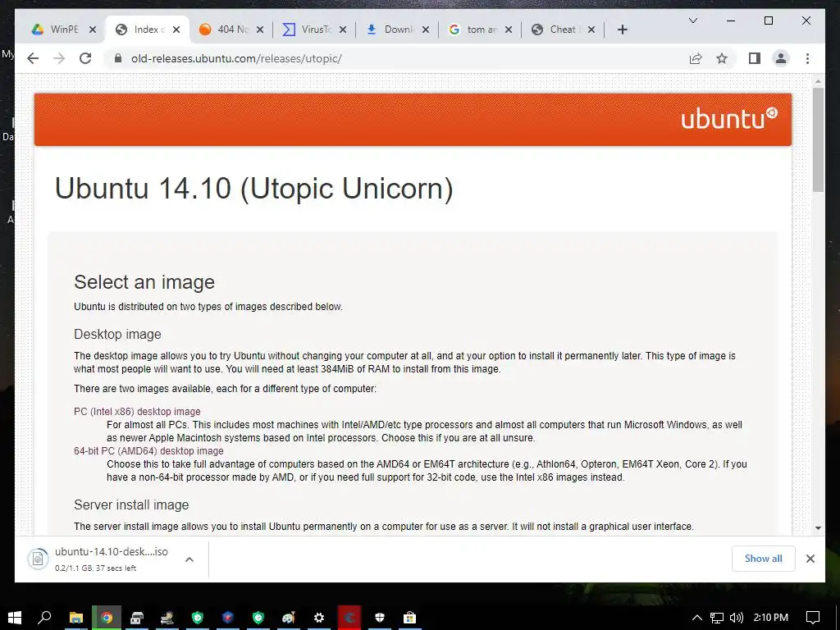Open the blue cube taskbar app
The image size is (840, 630).
pyautogui.click(x=228, y=618)
